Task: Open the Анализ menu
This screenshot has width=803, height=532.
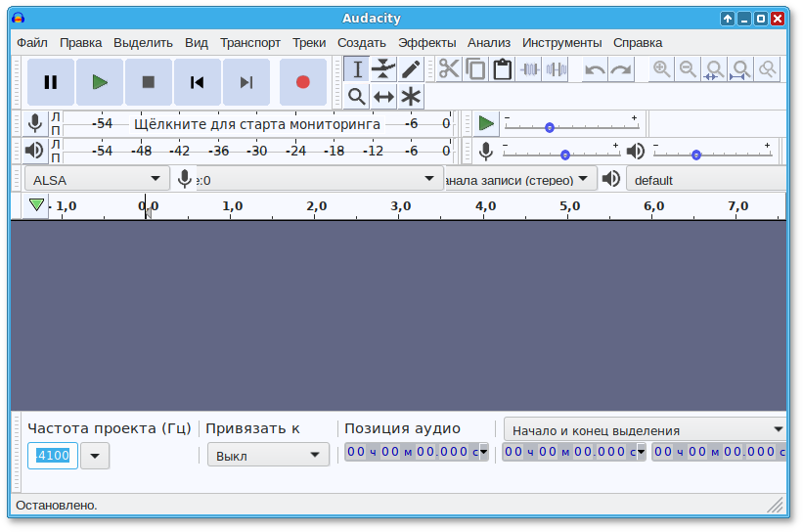Action: (x=489, y=42)
